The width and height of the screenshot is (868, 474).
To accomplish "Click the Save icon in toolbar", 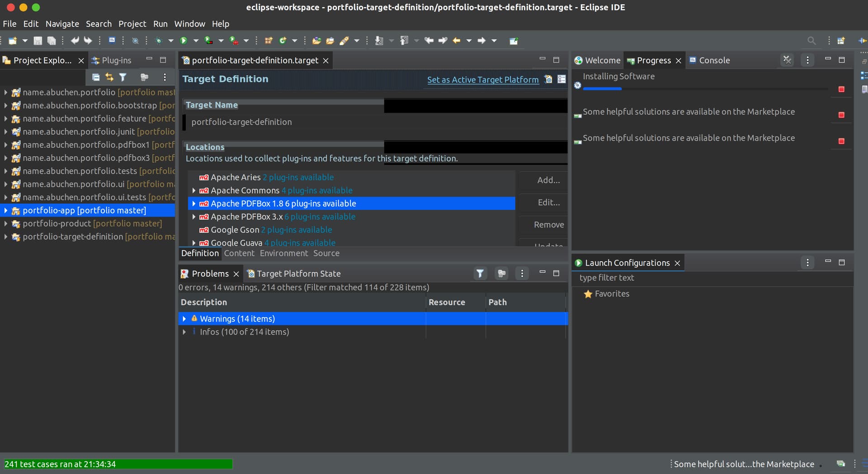I will [x=38, y=41].
